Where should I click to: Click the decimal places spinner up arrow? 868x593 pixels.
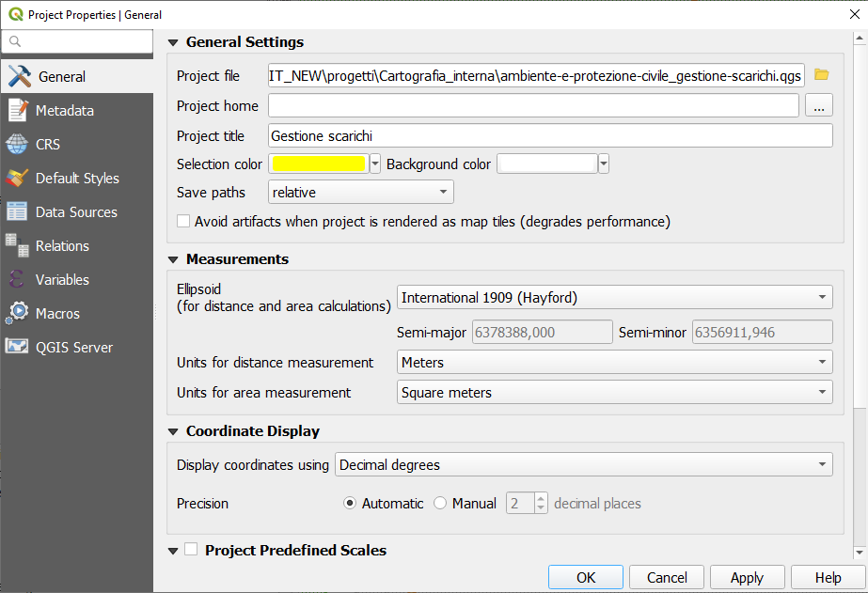coord(542,498)
